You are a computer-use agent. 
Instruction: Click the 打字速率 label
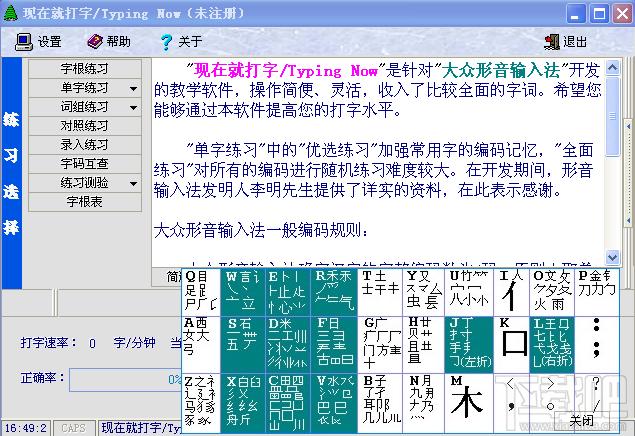click(49, 343)
